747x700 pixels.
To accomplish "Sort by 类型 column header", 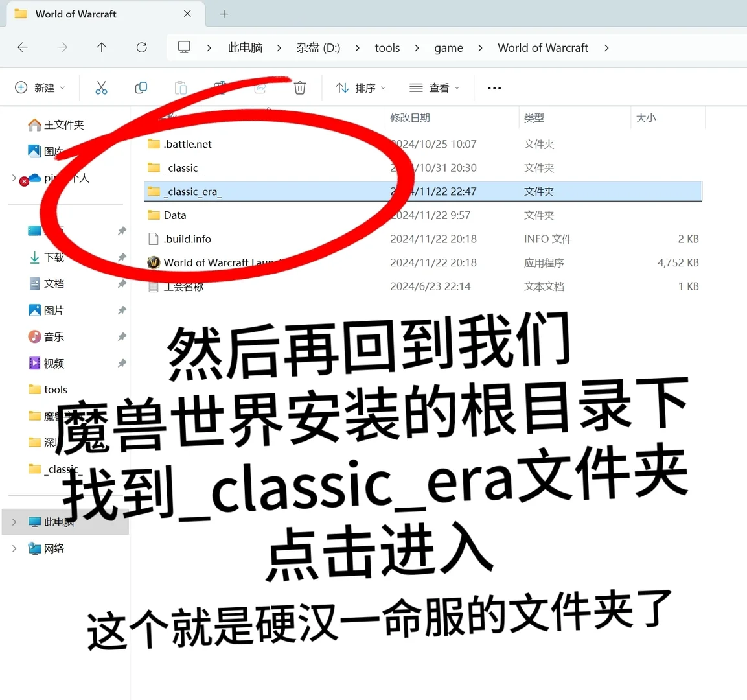I will [x=534, y=118].
